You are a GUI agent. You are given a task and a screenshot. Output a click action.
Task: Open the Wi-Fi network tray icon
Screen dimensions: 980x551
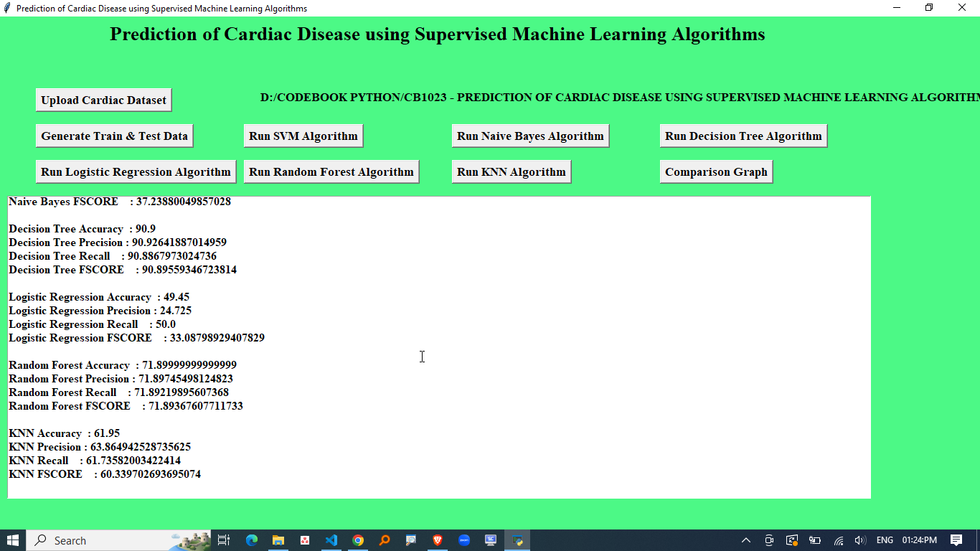(x=838, y=540)
